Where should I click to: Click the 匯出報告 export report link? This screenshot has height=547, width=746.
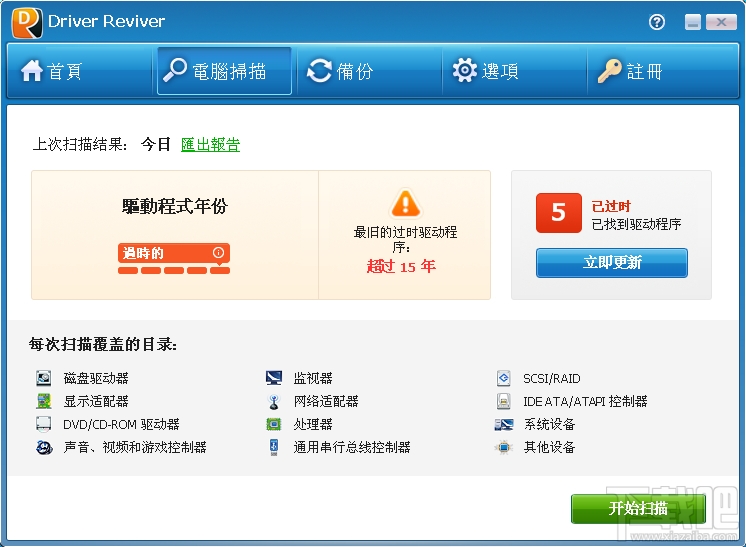[210, 144]
